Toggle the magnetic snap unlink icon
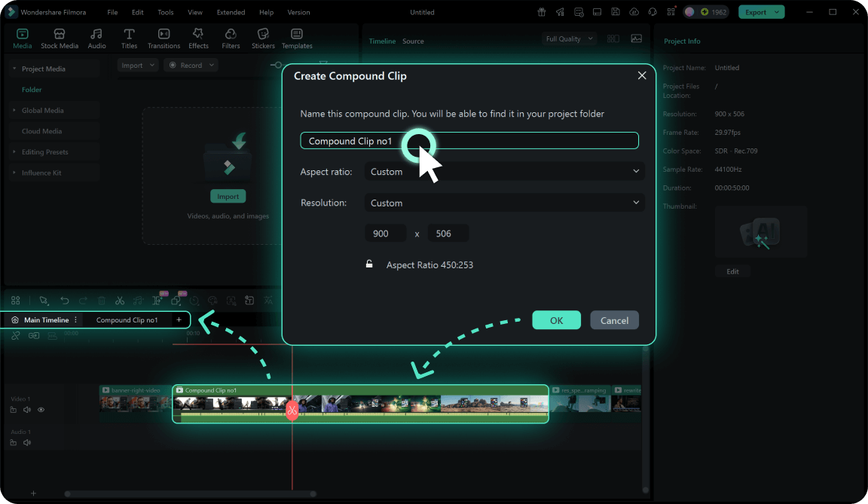The image size is (868, 504). click(16, 336)
